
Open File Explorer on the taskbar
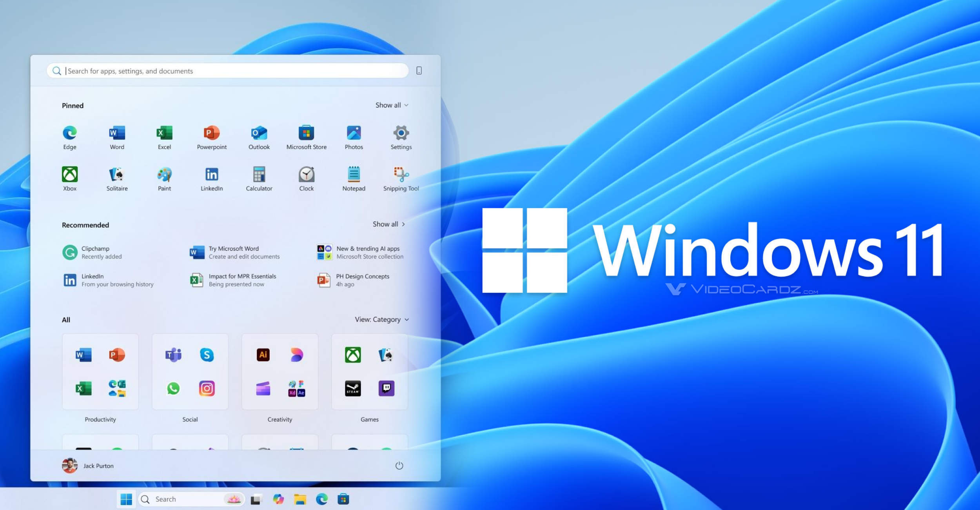coord(300,499)
